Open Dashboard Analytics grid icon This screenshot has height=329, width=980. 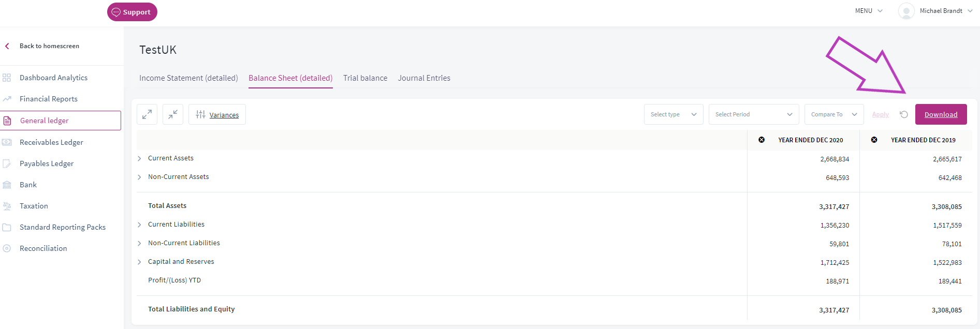click(x=7, y=78)
